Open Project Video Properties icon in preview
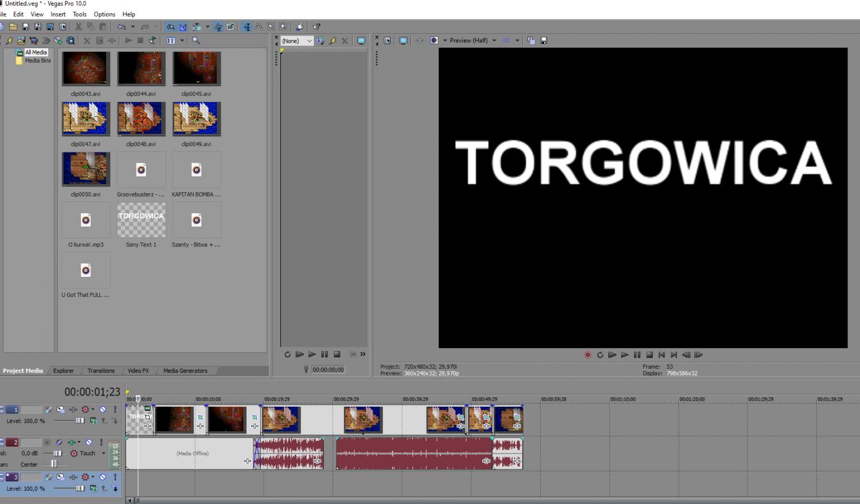The height and width of the screenshot is (504, 860). click(x=388, y=41)
